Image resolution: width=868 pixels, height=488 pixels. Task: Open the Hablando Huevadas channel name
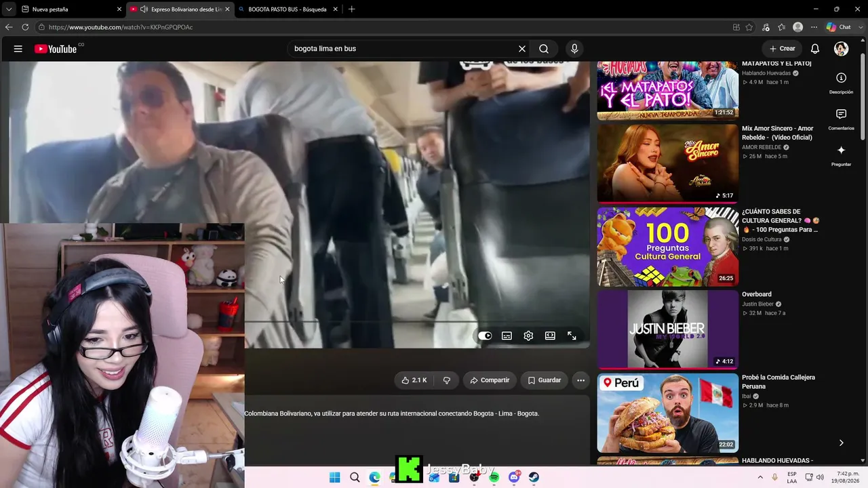766,73
